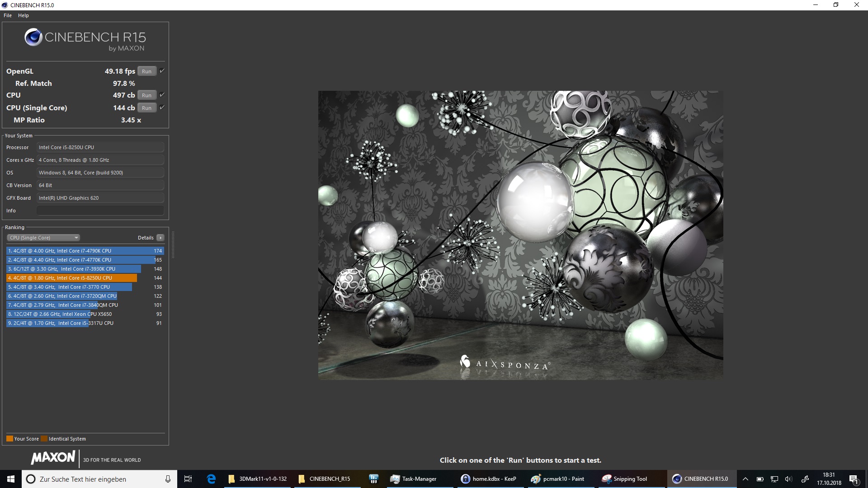The width and height of the screenshot is (868, 488).
Task: Open the Help menu
Action: click(x=24, y=15)
